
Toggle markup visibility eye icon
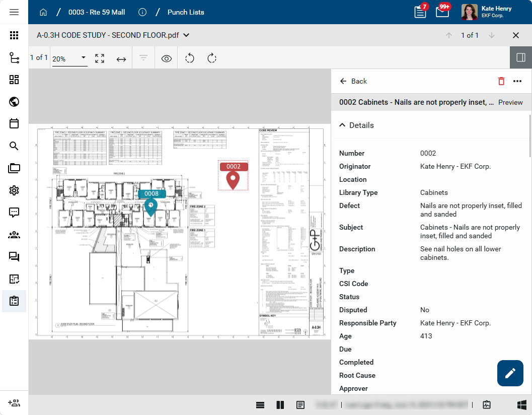tap(167, 58)
